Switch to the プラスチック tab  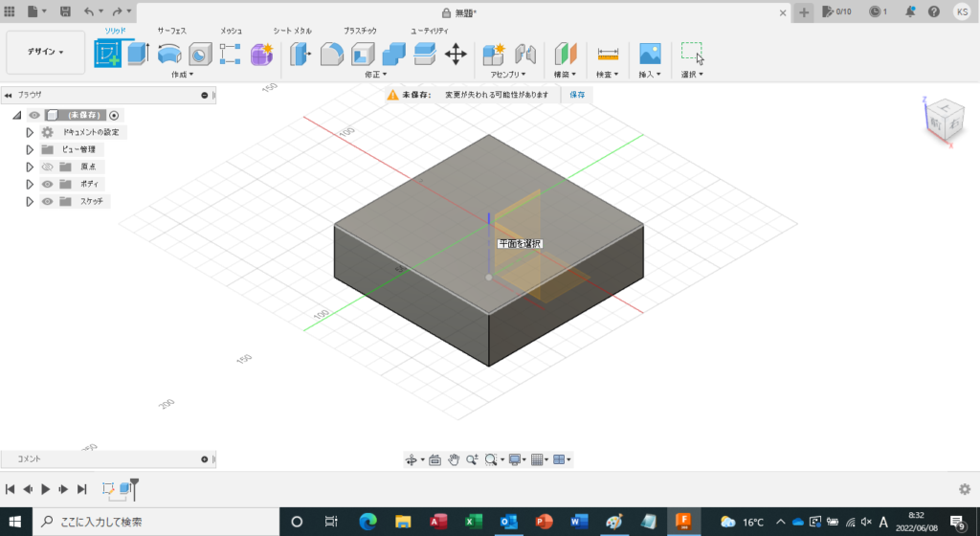pos(360,31)
